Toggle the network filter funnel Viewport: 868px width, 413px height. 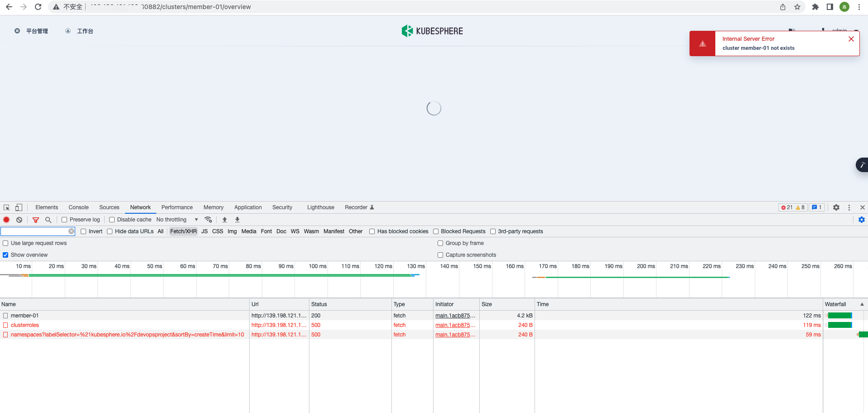36,219
